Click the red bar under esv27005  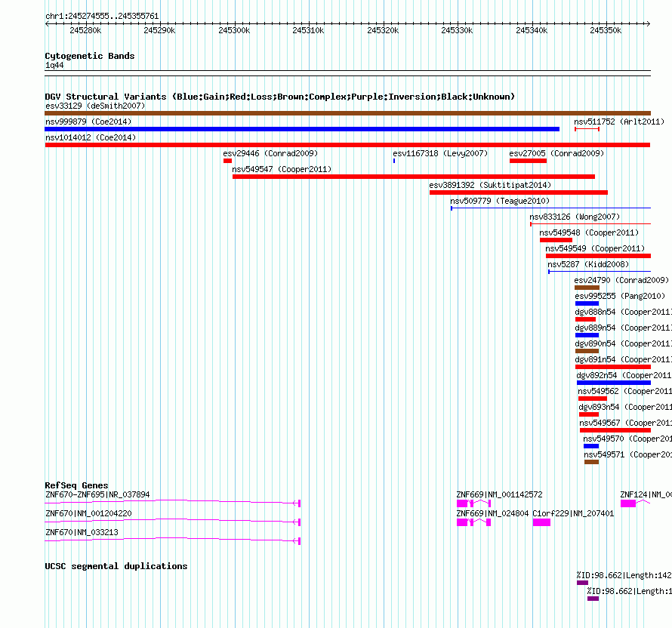[528, 161]
